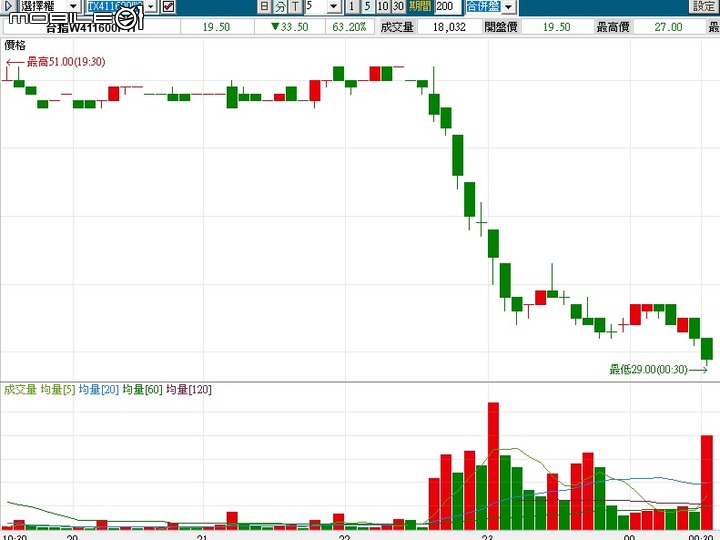Select the 1-minute interval button
720x540 pixels.
coord(352,6)
